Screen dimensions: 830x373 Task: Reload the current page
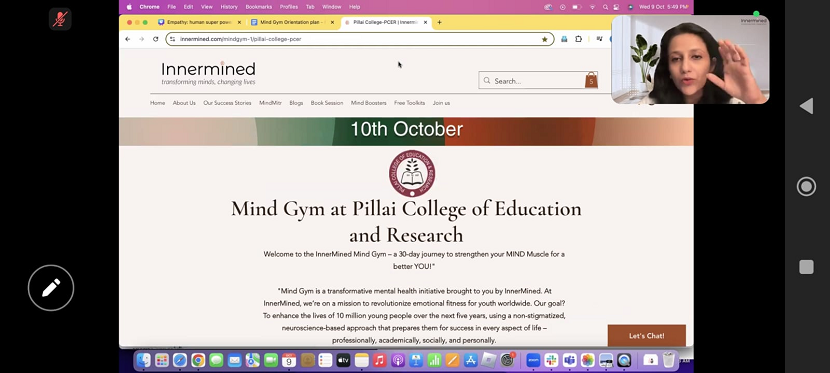[156, 39]
